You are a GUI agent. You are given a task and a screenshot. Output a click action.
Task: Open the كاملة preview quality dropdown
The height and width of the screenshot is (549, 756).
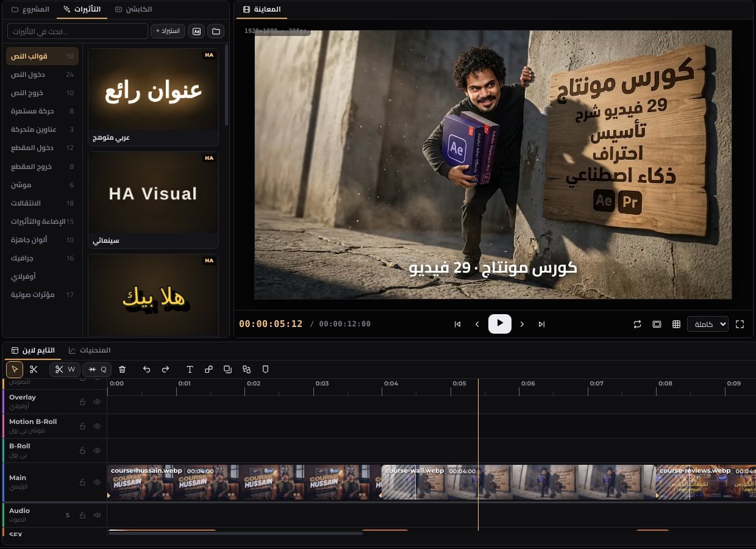[x=708, y=324]
